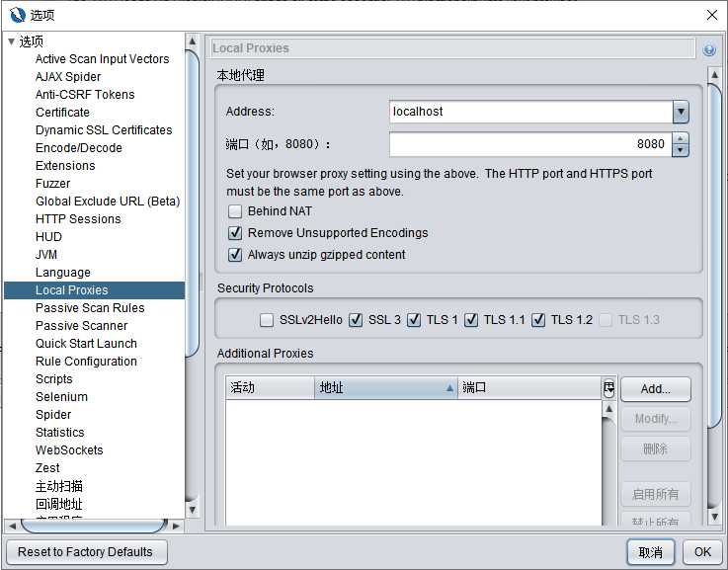Open Quick Start Launch options
Image resolution: width=728 pixels, height=570 pixels.
click(86, 344)
